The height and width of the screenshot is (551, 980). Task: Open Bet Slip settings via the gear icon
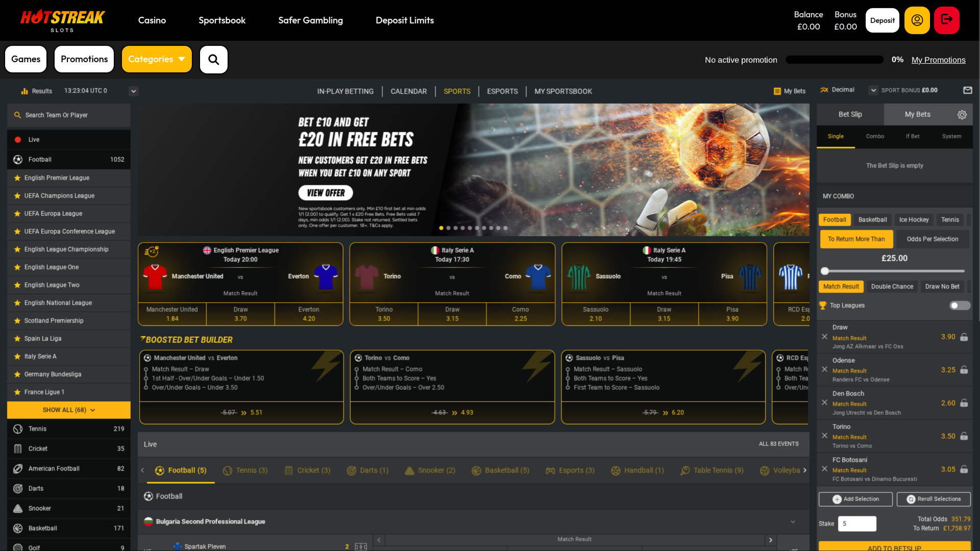point(963,114)
